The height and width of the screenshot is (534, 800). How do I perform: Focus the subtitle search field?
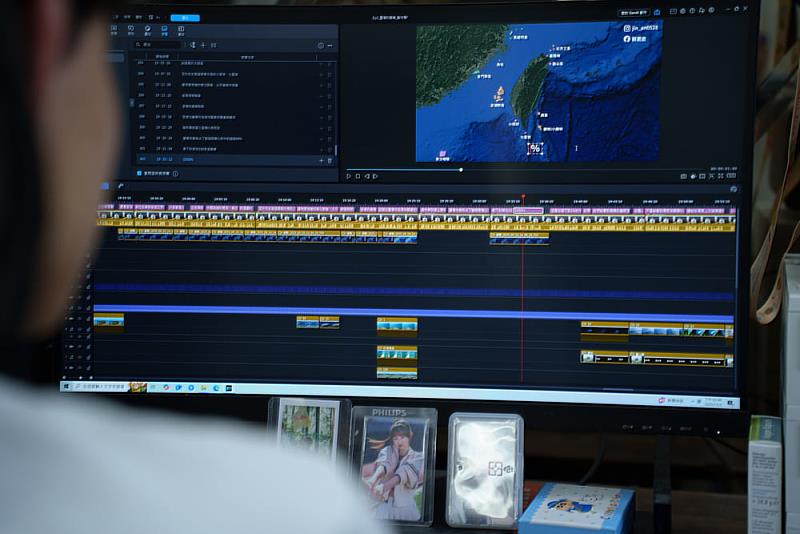pyautogui.click(x=160, y=45)
